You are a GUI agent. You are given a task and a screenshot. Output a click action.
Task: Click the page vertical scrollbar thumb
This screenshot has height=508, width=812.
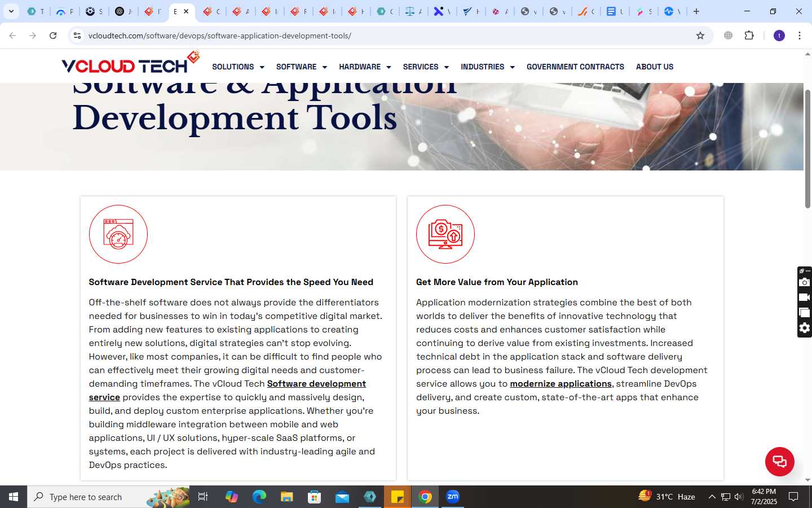tap(807, 149)
